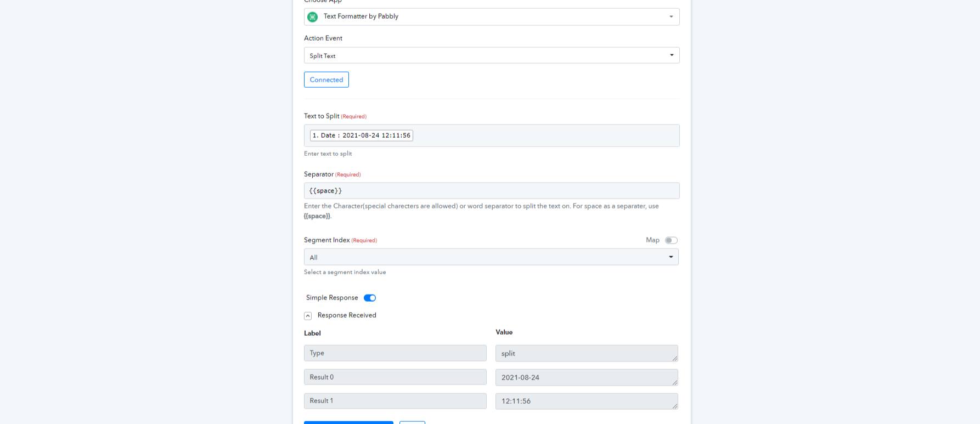Click the Response Received heading text
This screenshot has width=980, height=424.
(347, 315)
